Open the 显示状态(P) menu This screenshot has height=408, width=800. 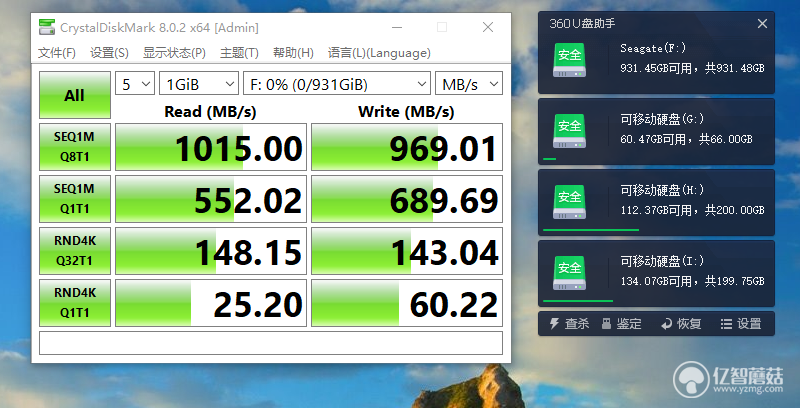click(174, 53)
